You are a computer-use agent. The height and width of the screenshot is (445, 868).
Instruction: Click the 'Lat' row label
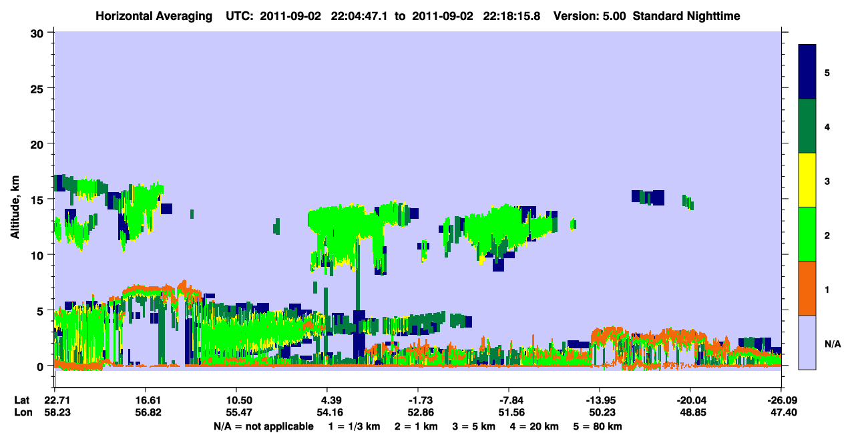(22, 400)
